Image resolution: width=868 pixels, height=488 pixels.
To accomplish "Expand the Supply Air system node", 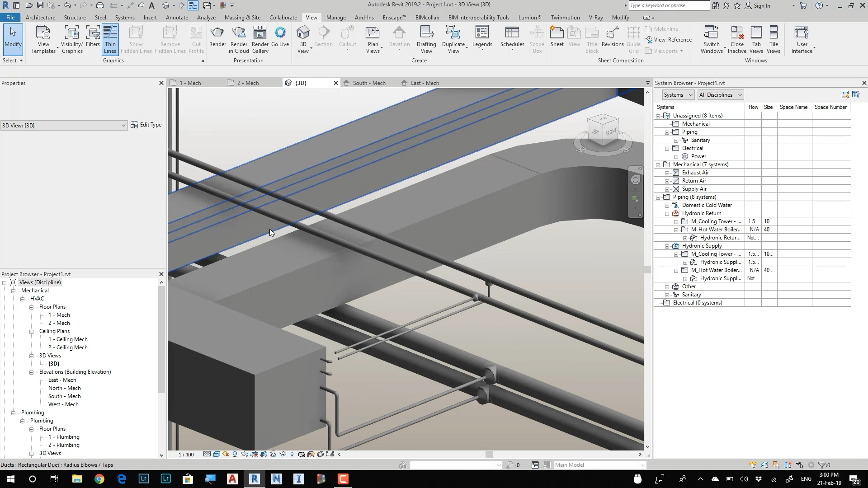I will (667, 189).
